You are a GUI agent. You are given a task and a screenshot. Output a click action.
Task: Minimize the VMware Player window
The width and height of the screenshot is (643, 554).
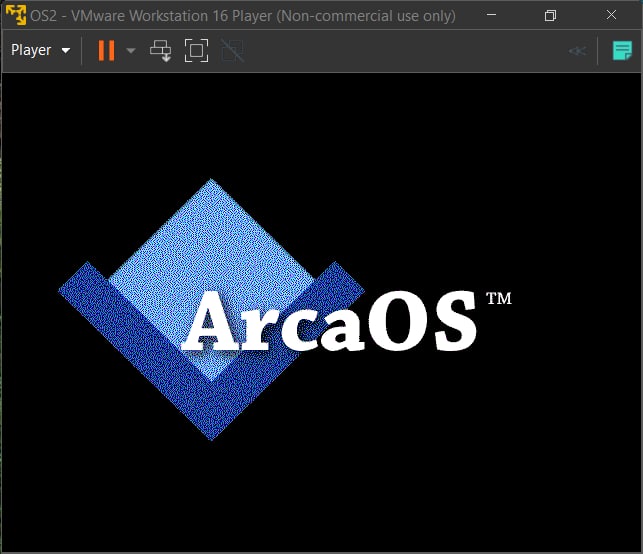(491, 15)
